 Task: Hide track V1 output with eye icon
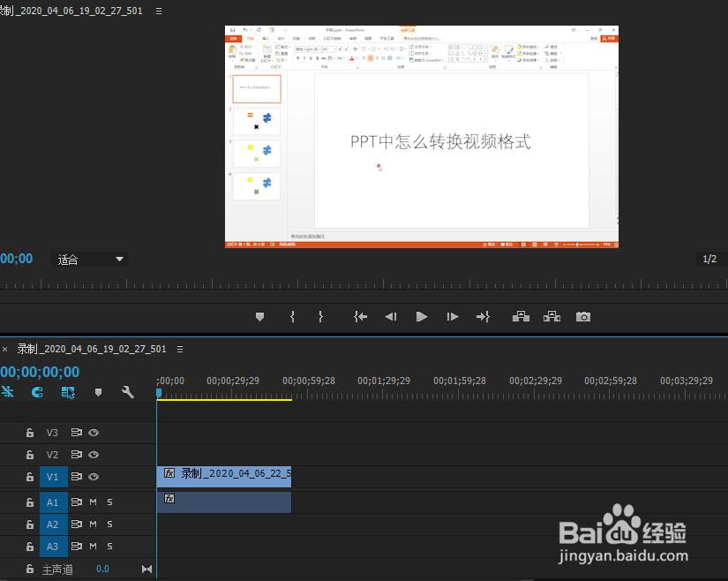94,477
